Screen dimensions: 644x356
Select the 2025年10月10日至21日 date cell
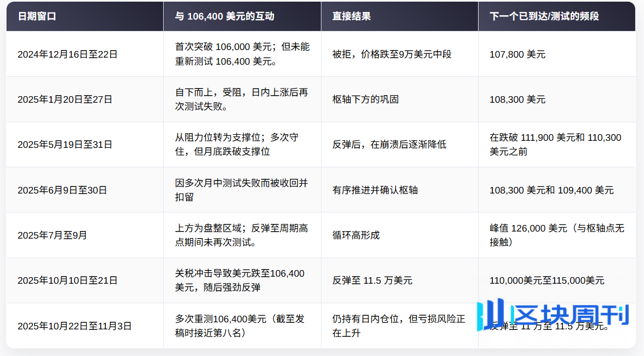click(x=67, y=280)
